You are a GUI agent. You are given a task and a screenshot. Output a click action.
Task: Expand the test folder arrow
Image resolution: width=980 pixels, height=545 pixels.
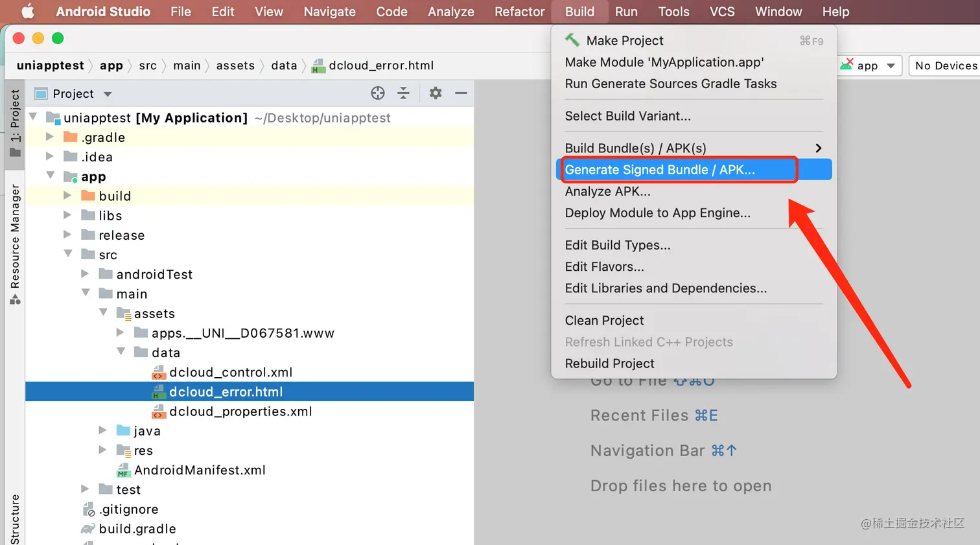coord(85,489)
